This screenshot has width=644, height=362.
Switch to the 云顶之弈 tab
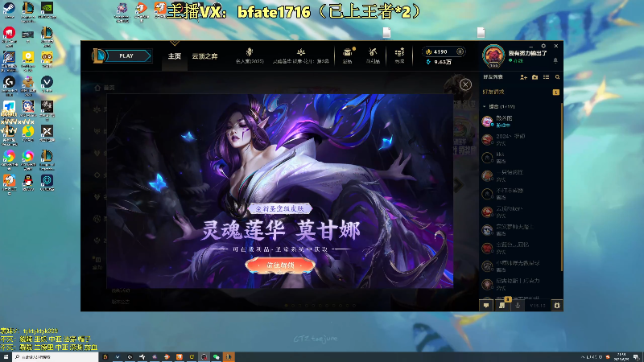coord(204,56)
